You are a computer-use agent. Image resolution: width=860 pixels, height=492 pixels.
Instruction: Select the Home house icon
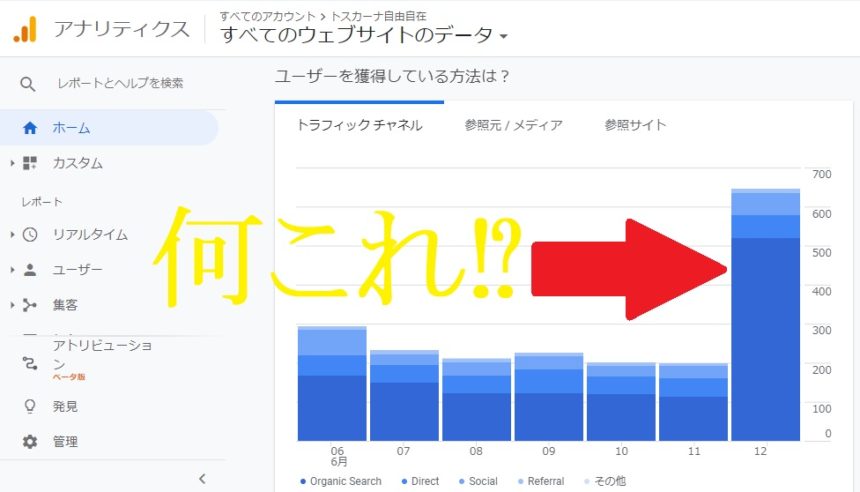[x=30, y=128]
